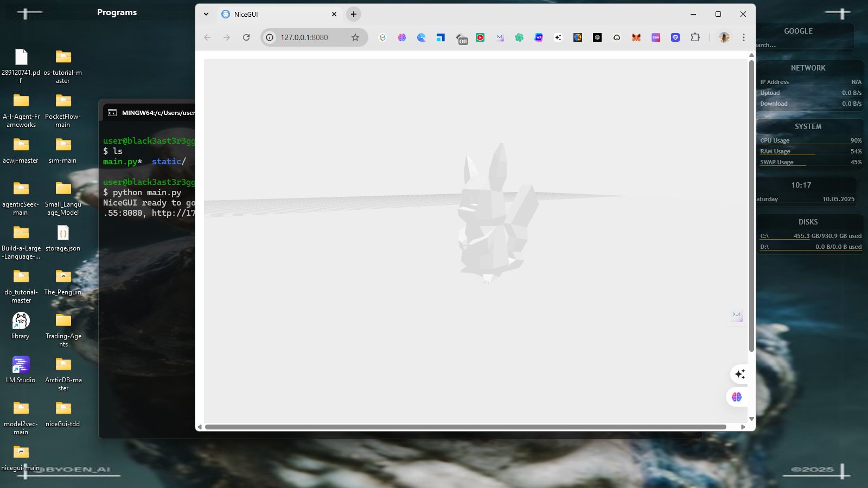Screen dimensions: 868x488
Task: Select the The_Penguin folder
Action: (63, 282)
